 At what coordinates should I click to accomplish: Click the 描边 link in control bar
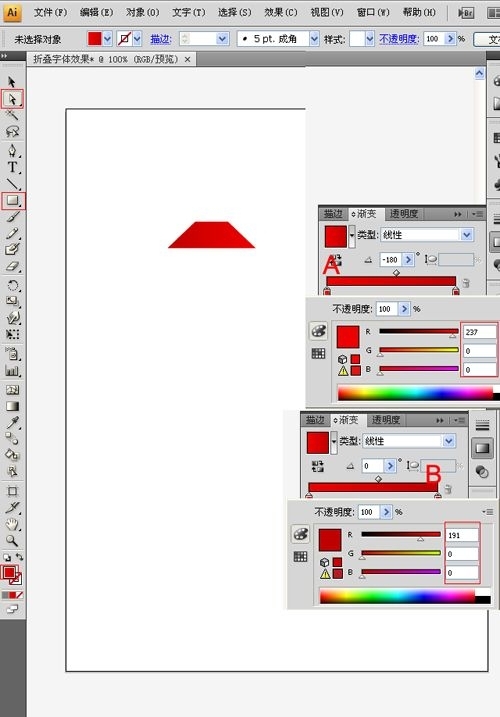point(161,39)
